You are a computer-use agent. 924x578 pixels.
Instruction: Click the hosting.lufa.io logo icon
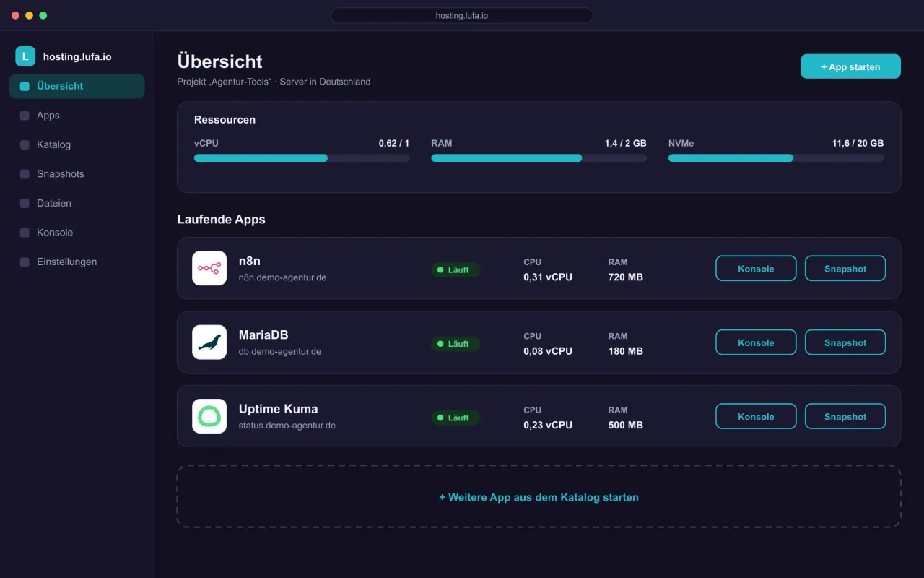point(25,56)
